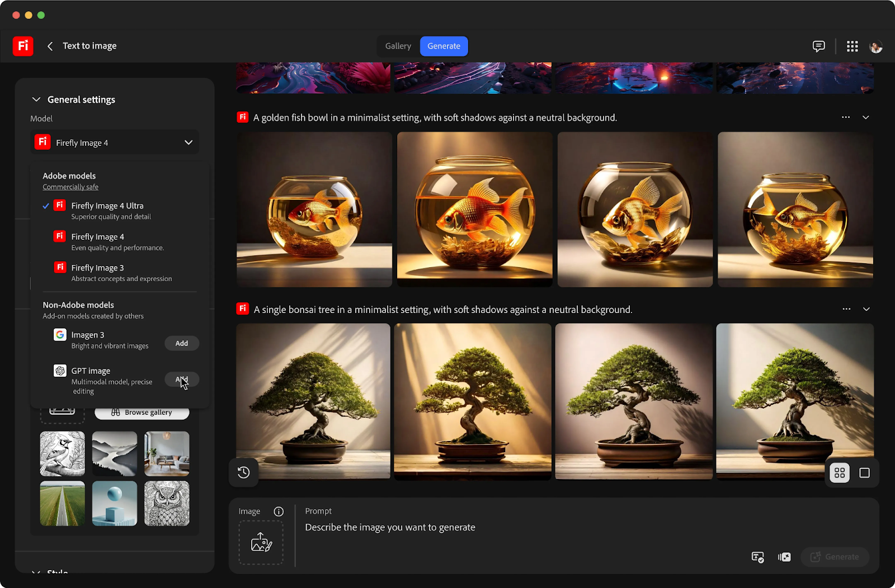Open the apps grid launcher
895x588 pixels.
852,46
